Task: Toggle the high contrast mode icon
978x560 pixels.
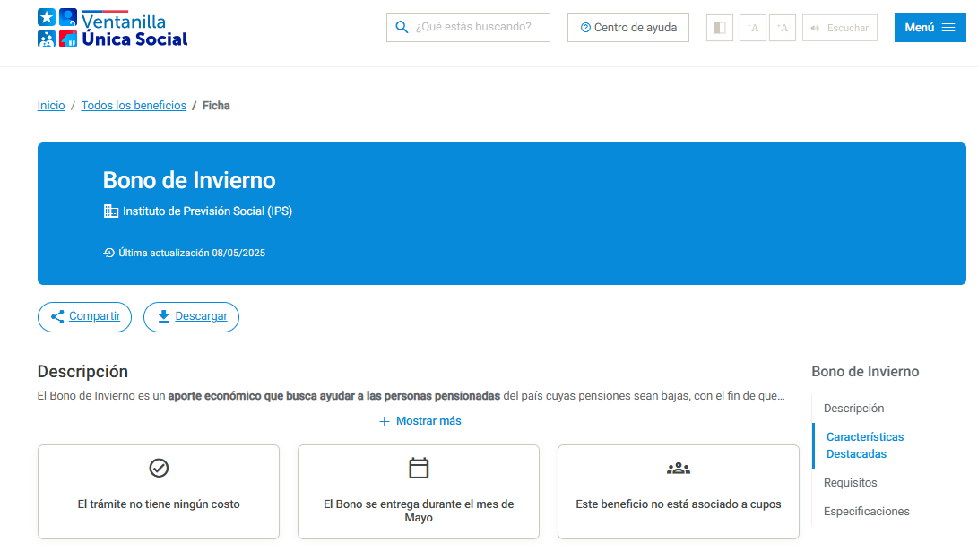Action: [x=719, y=28]
